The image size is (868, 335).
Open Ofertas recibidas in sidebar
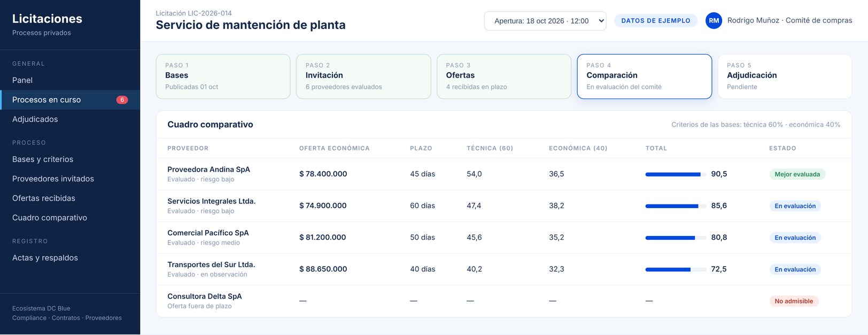(x=70, y=198)
